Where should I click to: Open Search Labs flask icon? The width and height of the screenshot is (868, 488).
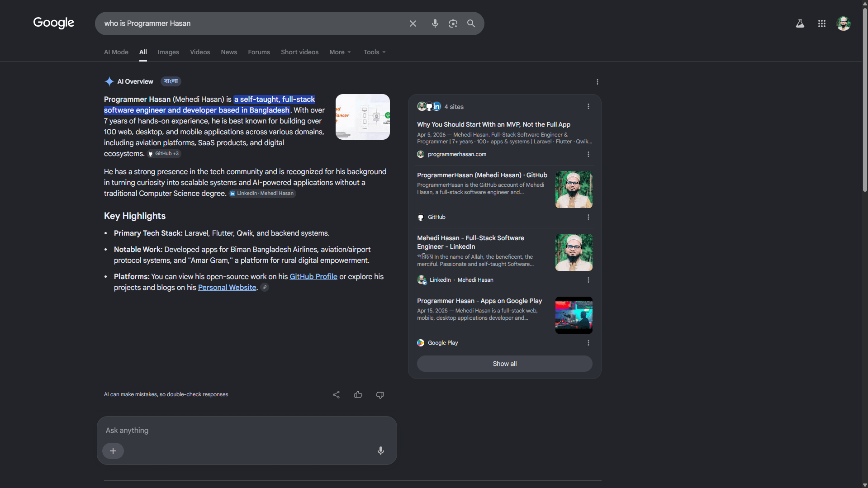point(800,24)
